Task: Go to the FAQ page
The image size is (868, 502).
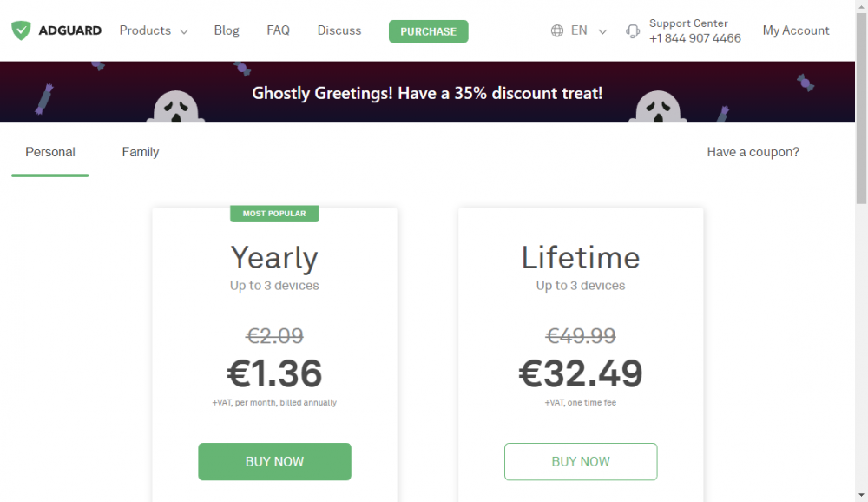Action: pyautogui.click(x=278, y=30)
